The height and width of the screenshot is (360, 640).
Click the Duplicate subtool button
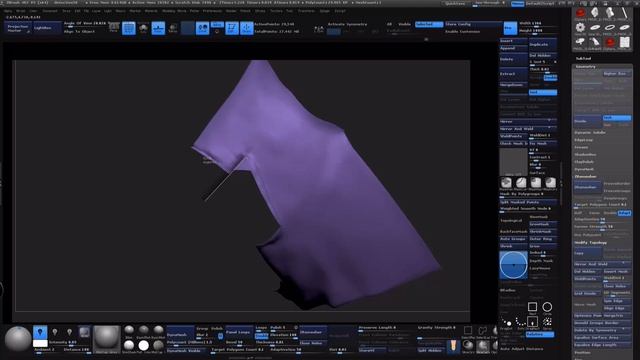click(x=543, y=44)
